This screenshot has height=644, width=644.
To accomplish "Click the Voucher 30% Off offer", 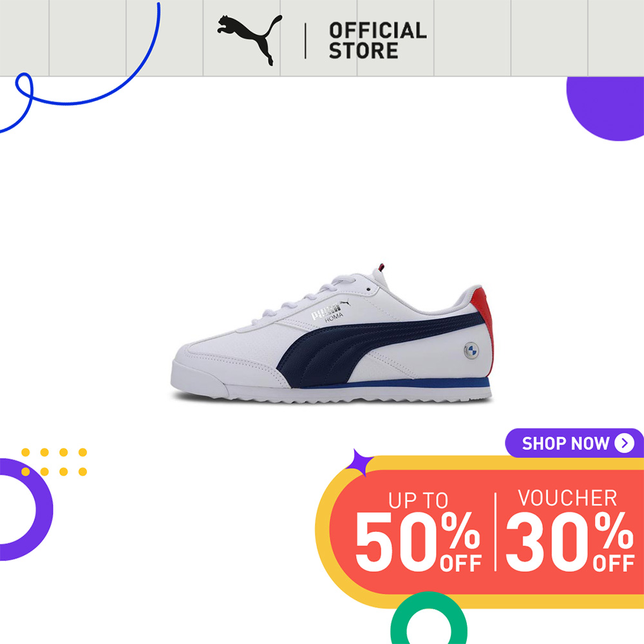I will [570, 530].
